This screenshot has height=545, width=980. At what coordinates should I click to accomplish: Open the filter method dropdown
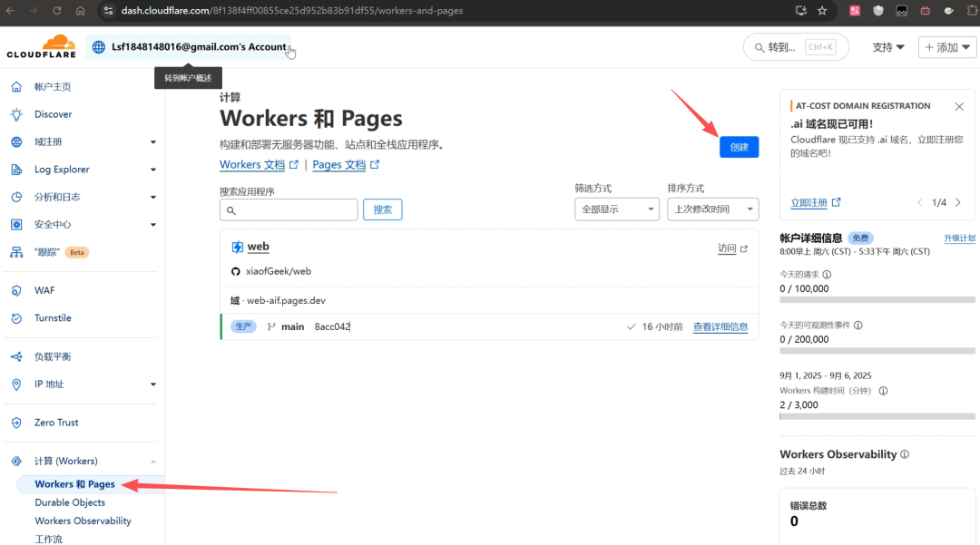click(617, 209)
